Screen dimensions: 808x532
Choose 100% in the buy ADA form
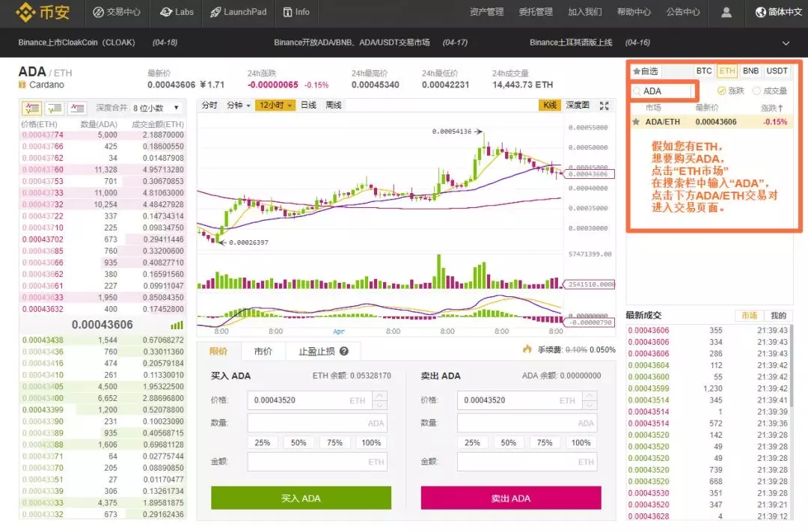(371, 443)
